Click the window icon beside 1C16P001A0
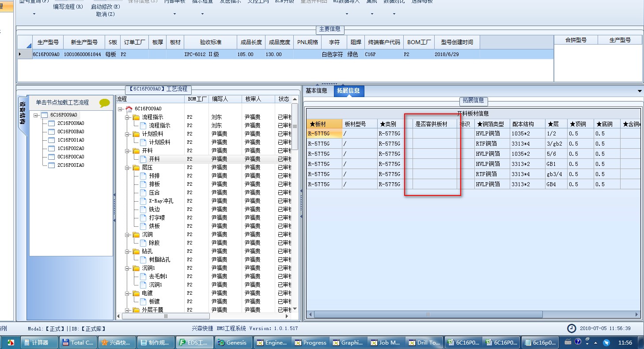 click(51, 140)
